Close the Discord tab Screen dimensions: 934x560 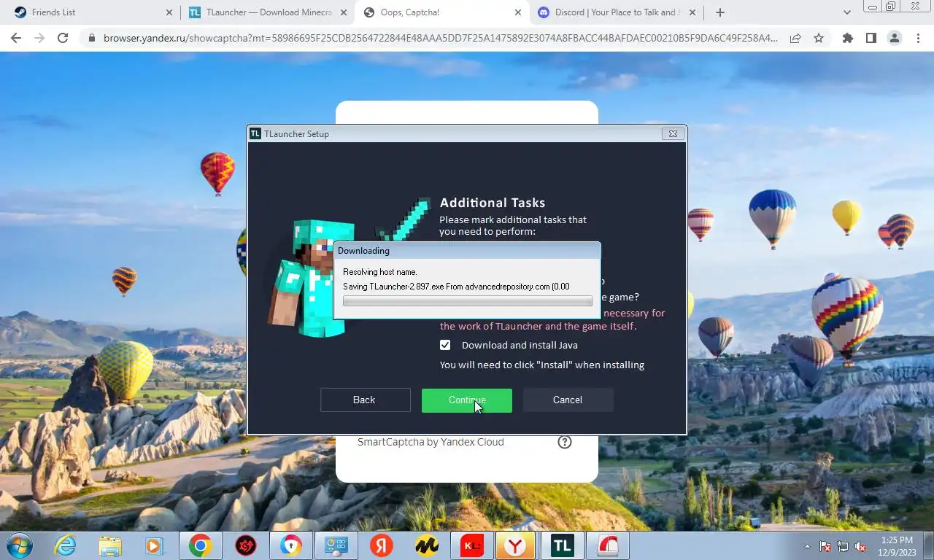(692, 12)
